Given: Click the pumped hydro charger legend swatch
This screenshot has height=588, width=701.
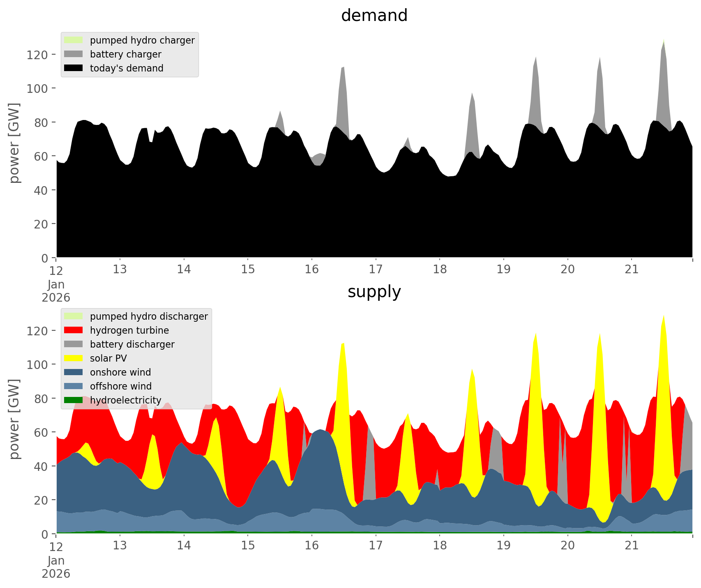Looking at the screenshot, I should pos(74,40).
